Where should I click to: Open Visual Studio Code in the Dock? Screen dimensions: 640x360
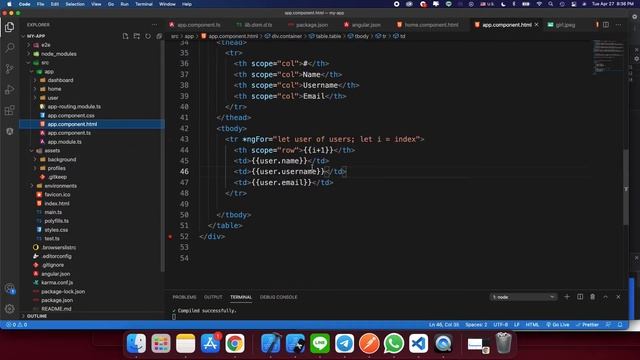tap(418, 343)
